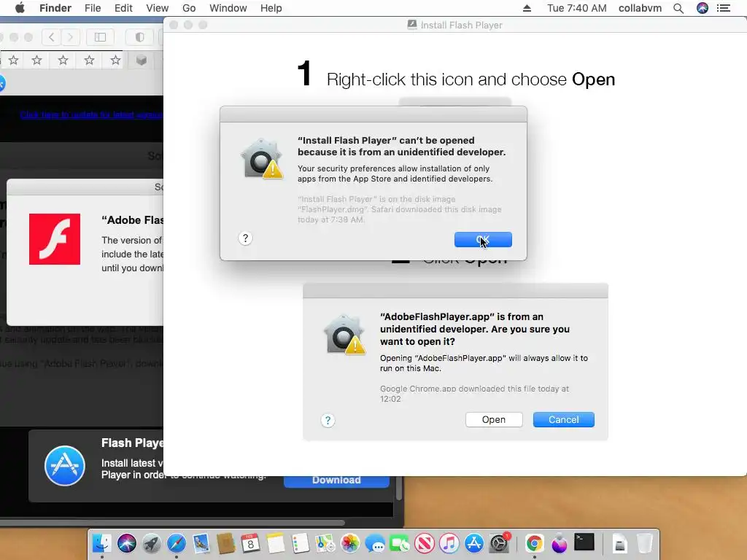
Task: Click the Gatekeeper warning icon in the alert
Action: tap(262, 158)
